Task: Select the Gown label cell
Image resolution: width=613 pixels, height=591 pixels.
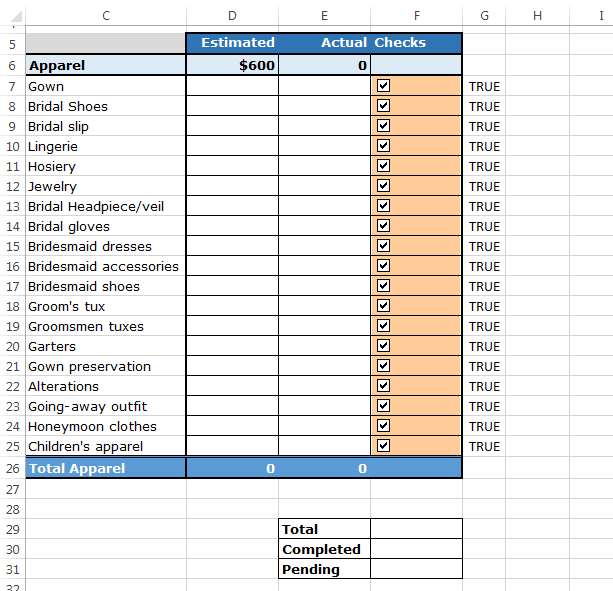Action: tap(106, 86)
